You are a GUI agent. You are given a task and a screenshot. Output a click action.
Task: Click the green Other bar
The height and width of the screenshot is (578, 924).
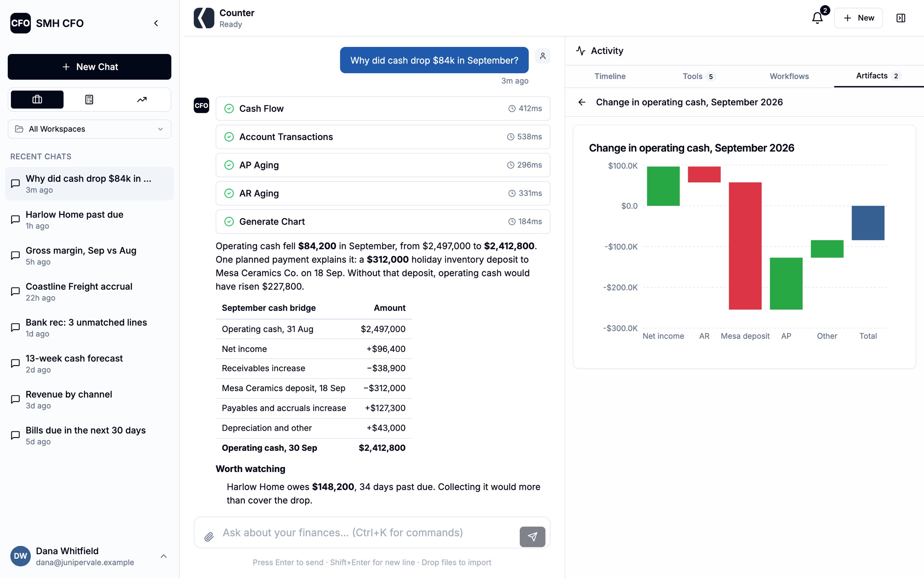click(x=827, y=249)
